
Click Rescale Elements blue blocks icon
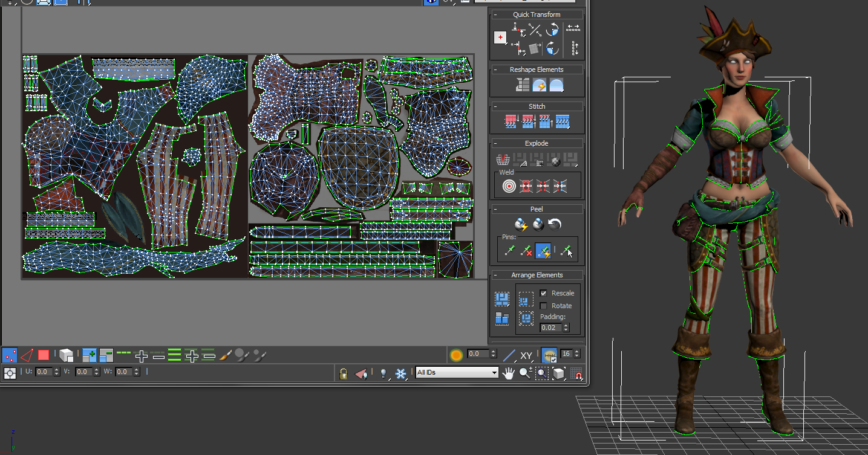[x=502, y=318]
